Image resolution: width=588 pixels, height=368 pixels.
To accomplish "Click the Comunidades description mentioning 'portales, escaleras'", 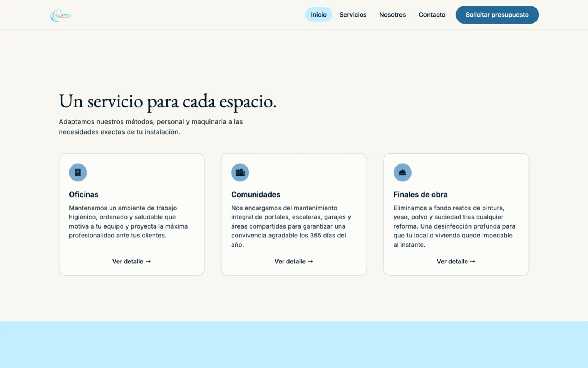I will [291, 226].
